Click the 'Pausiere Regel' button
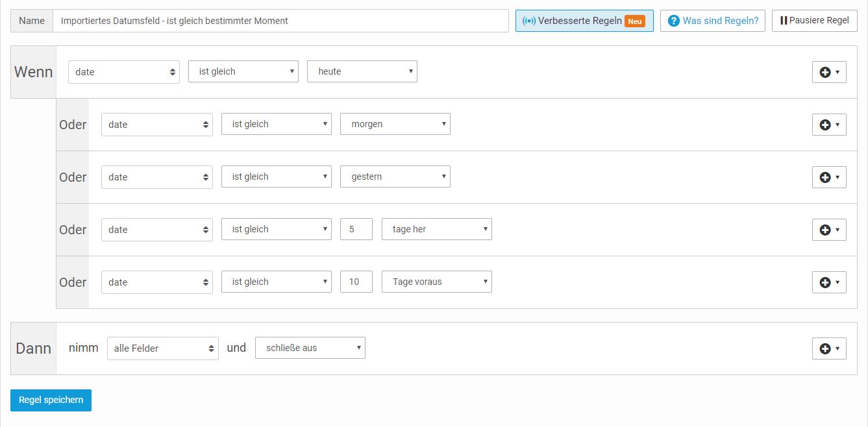Image resolution: width=868 pixels, height=427 pixels. pyautogui.click(x=814, y=21)
